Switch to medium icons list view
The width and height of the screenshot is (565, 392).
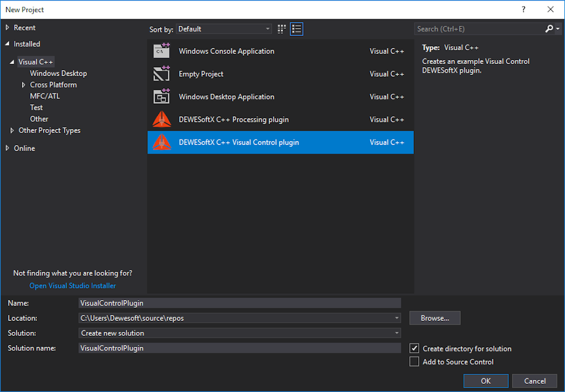[296, 29]
